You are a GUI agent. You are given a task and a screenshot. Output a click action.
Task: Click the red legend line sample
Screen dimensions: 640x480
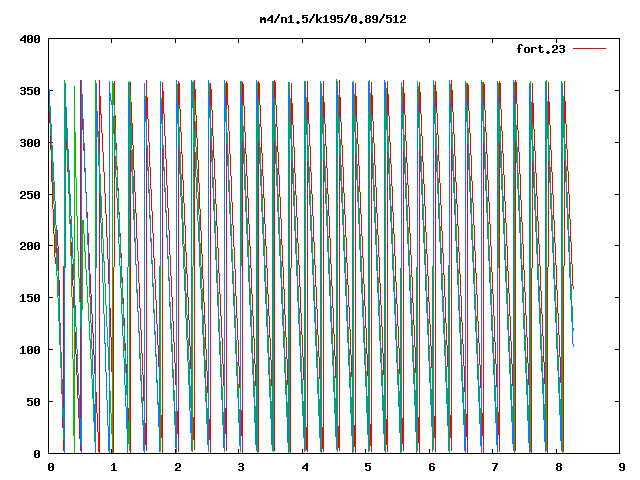point(590,49)
